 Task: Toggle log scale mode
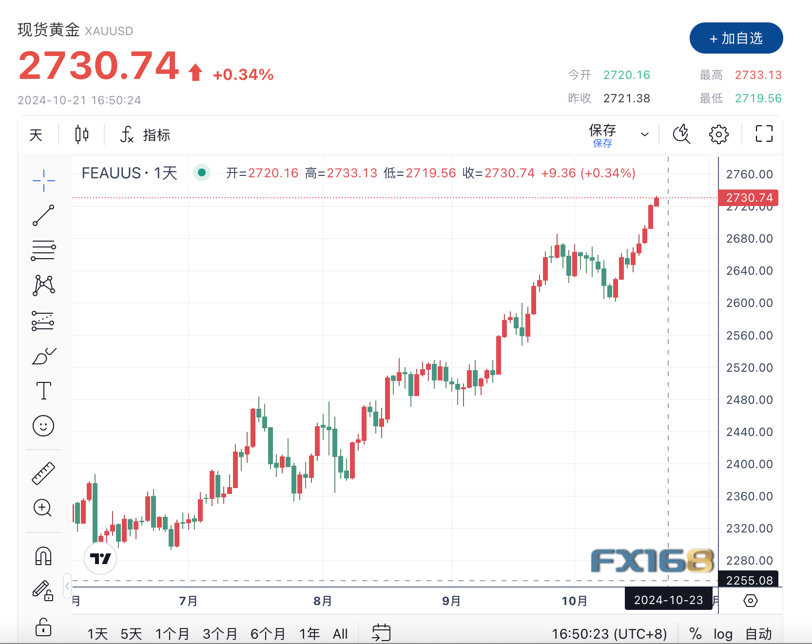[723, 634]
